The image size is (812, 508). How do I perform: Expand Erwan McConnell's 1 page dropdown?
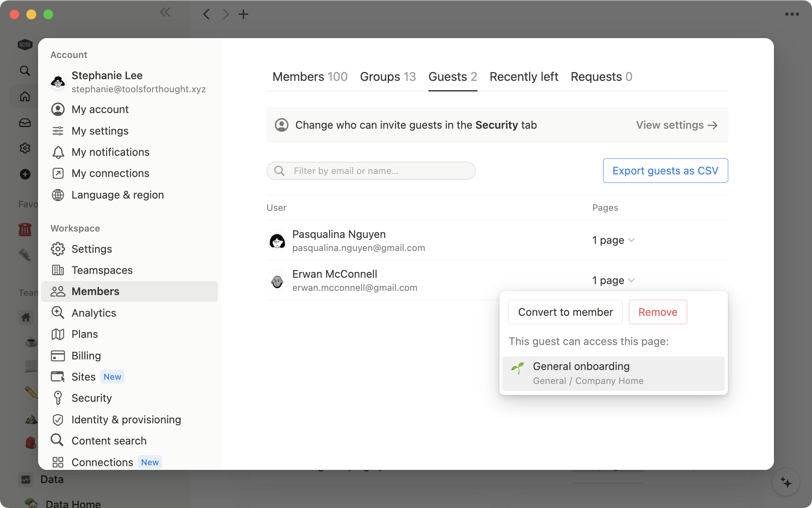pyautogui.click(x=613, y=280)
